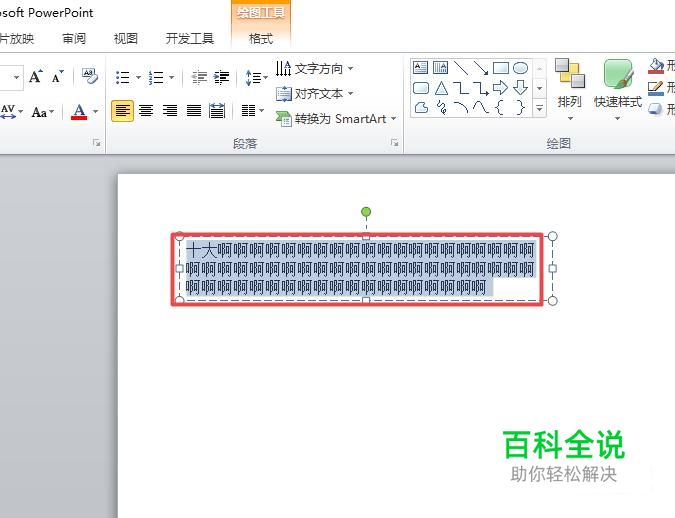675x518 pixels.
Task: Switch to the 视图 view tab
Action: 125,39
